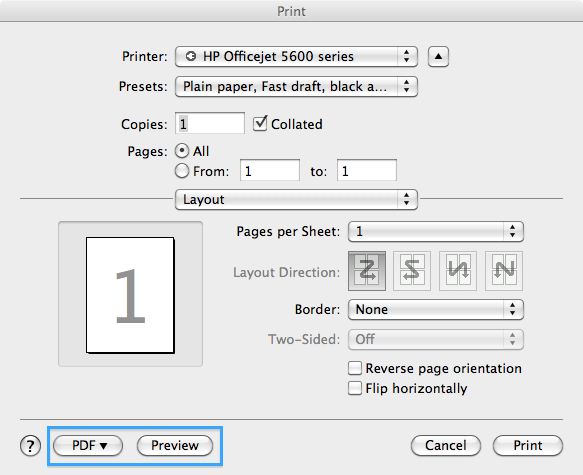Select the From page range radio button

point(182,171)
